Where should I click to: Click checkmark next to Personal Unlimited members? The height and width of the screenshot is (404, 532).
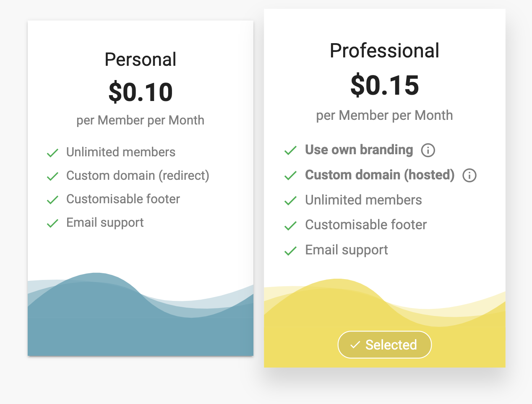click(x=52, y=153)
